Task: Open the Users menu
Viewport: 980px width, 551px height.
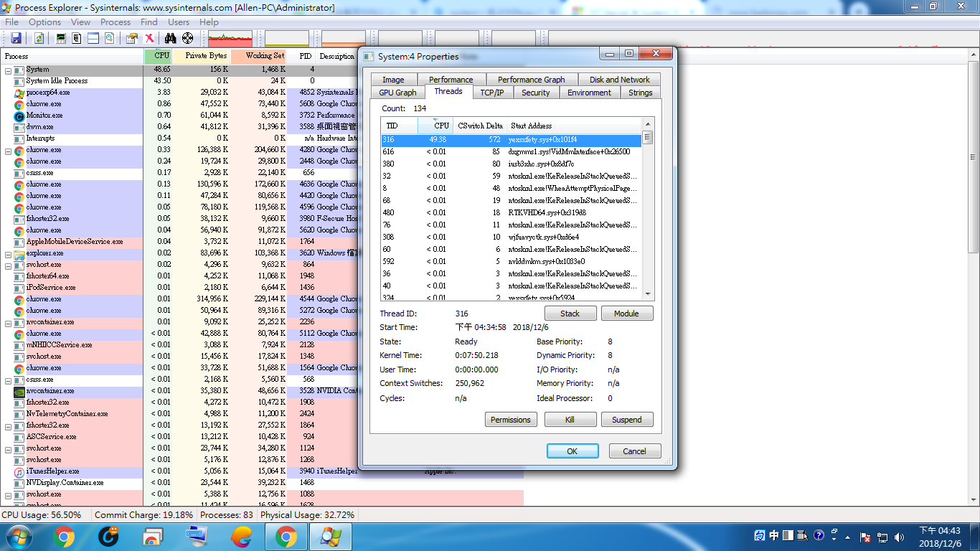Action: pos(179,22)
